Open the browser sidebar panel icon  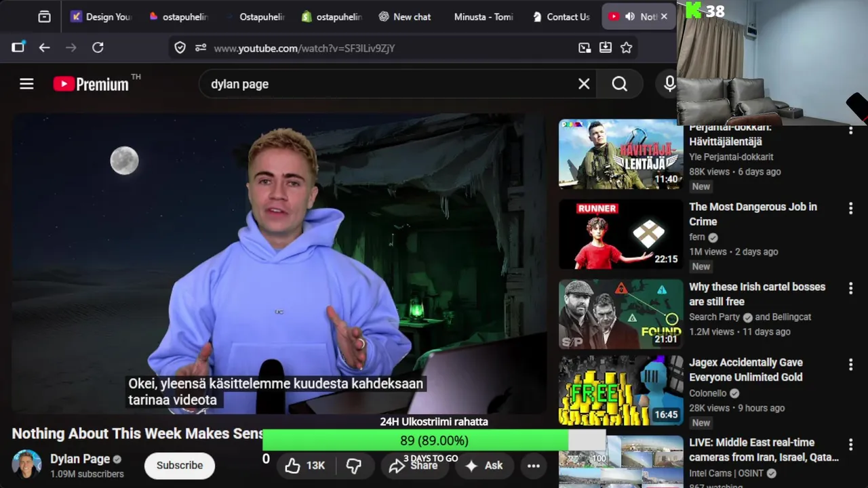pos(18,47)
